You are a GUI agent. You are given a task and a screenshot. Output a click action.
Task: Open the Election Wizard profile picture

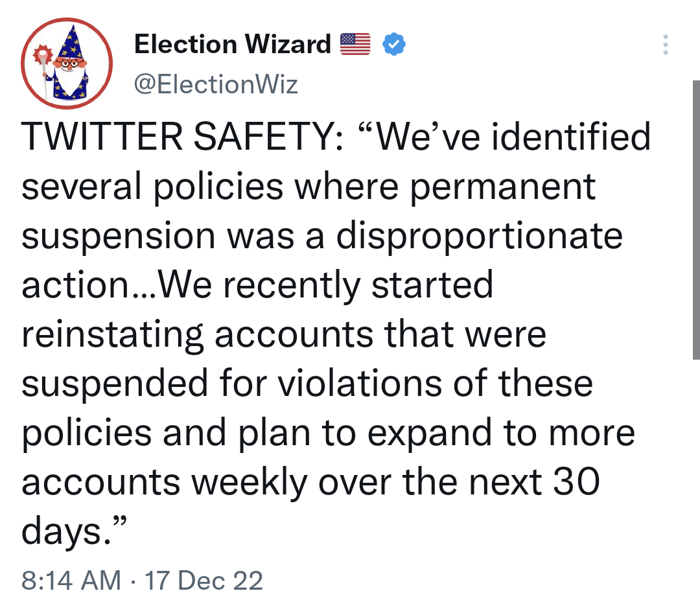67,64
